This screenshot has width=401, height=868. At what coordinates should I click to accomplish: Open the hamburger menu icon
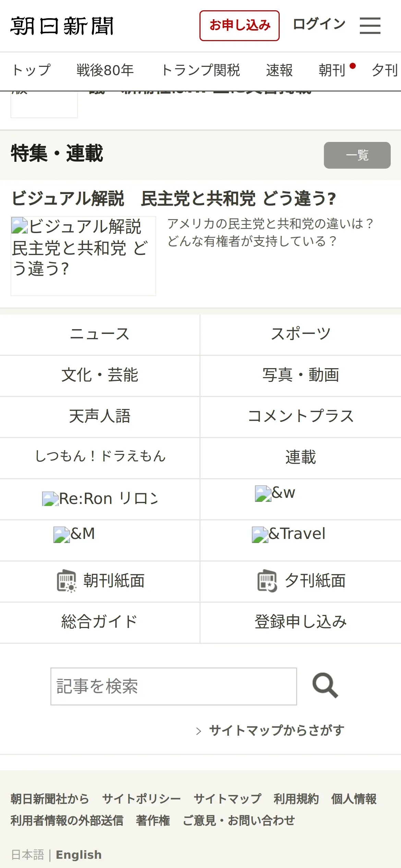pyautogui.click(x=370, y=26)
